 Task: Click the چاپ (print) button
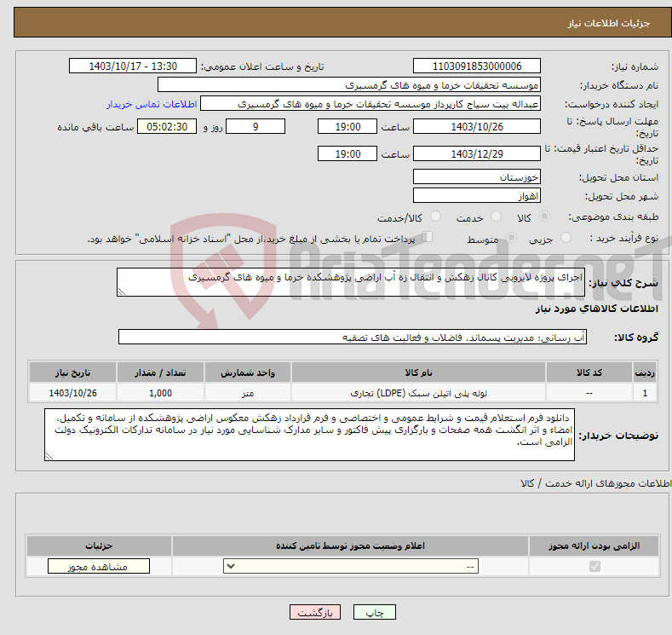tap(374, 612)
